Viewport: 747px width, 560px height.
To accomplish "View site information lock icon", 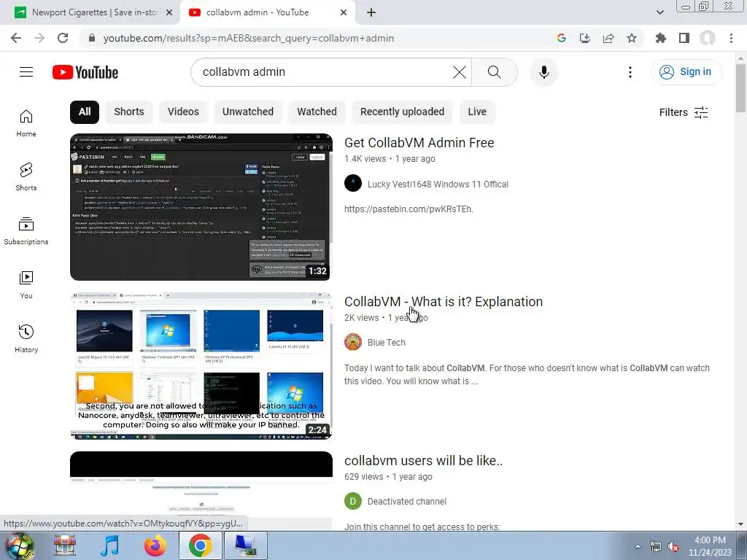I will (92, 38).
